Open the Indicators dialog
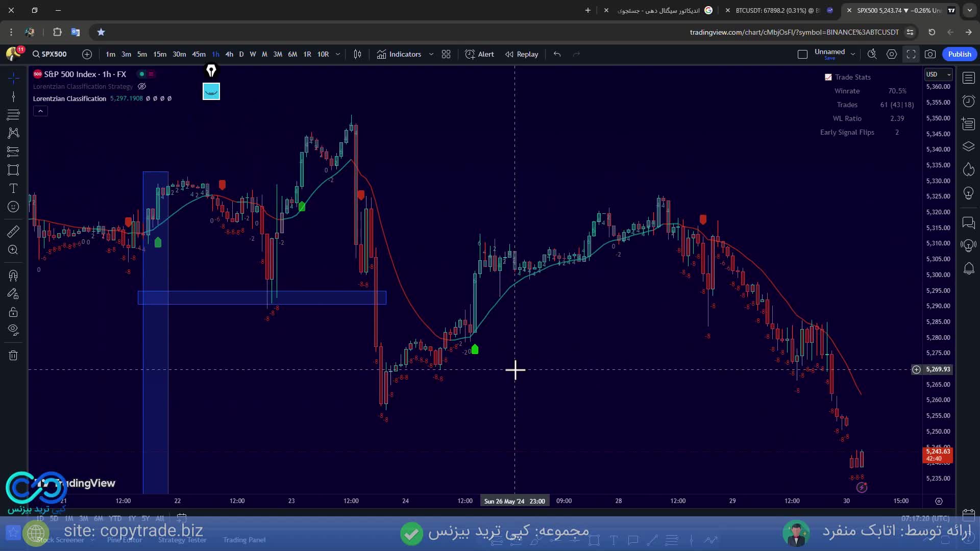 [400, 54]
